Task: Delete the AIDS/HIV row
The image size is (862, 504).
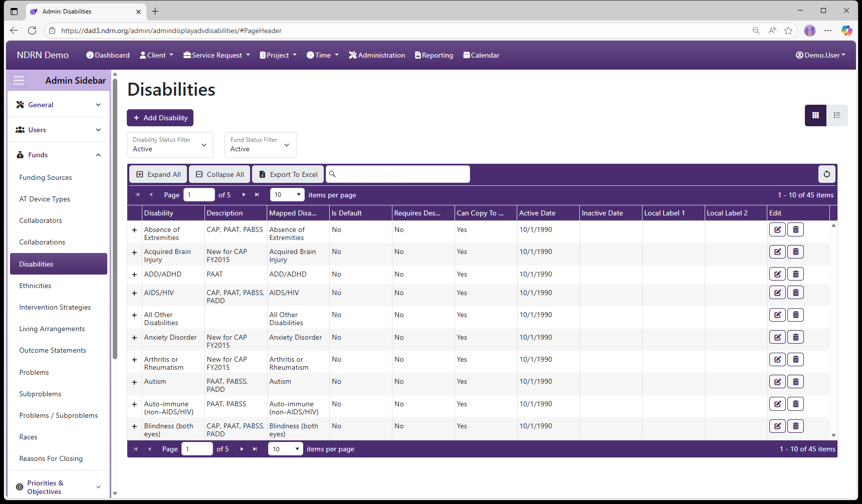Action: (x=795, y=293)
